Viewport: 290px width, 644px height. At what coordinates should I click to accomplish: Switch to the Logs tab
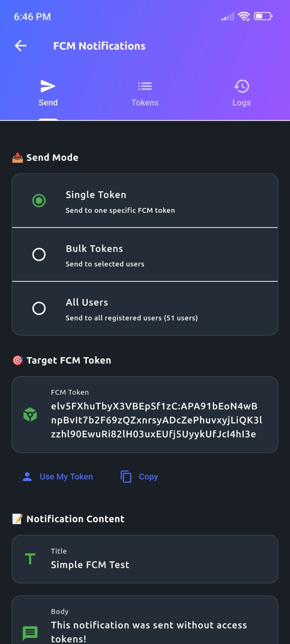[242, 93]
